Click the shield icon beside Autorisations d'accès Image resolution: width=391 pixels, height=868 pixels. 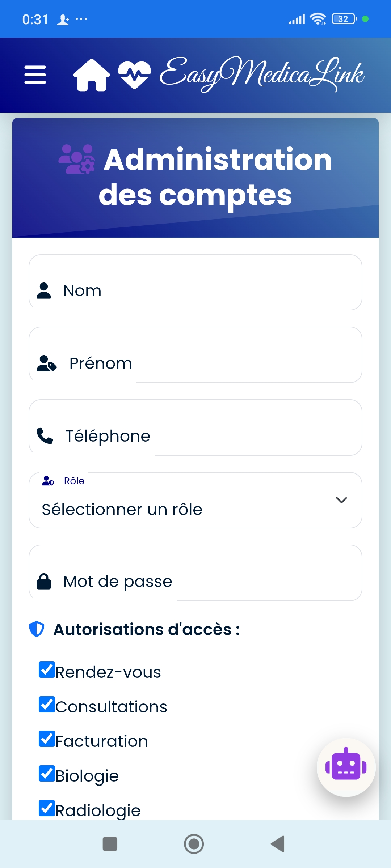(37, 629)
